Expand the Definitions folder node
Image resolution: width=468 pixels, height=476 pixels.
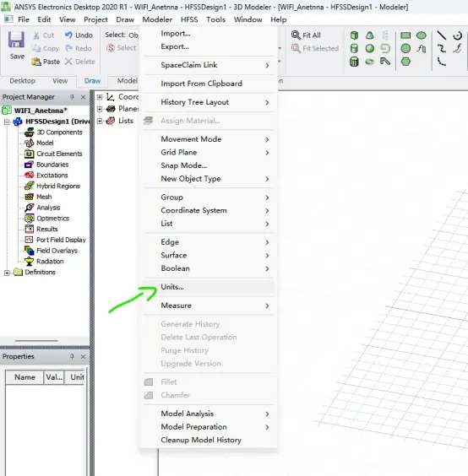pos(7,273)
